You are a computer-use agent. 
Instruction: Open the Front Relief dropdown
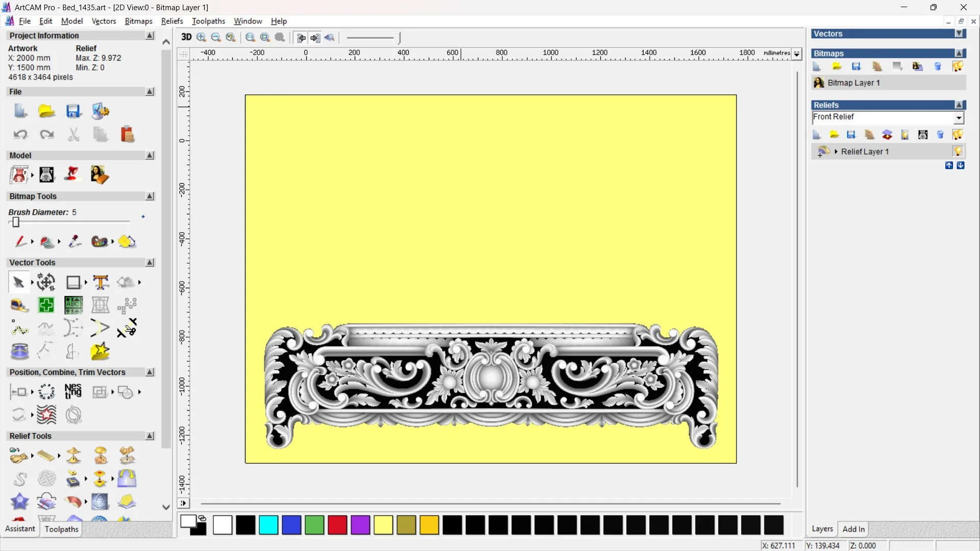tap(959, 118)
